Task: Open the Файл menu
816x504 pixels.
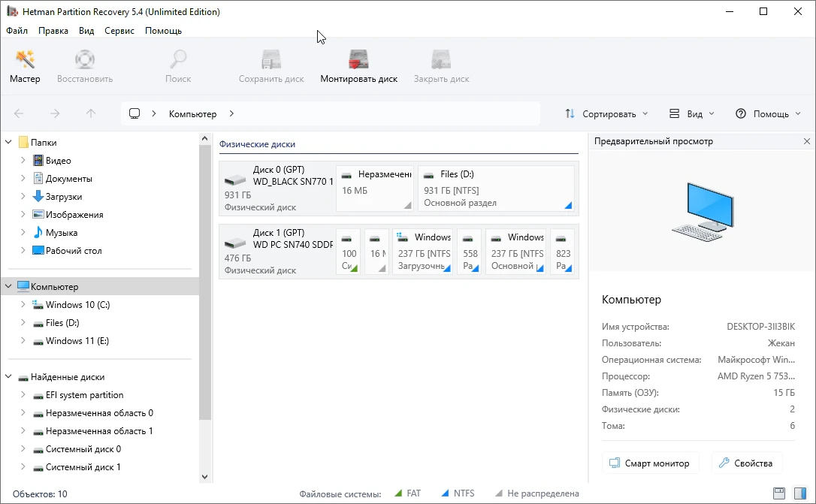Action: (17, 31)
